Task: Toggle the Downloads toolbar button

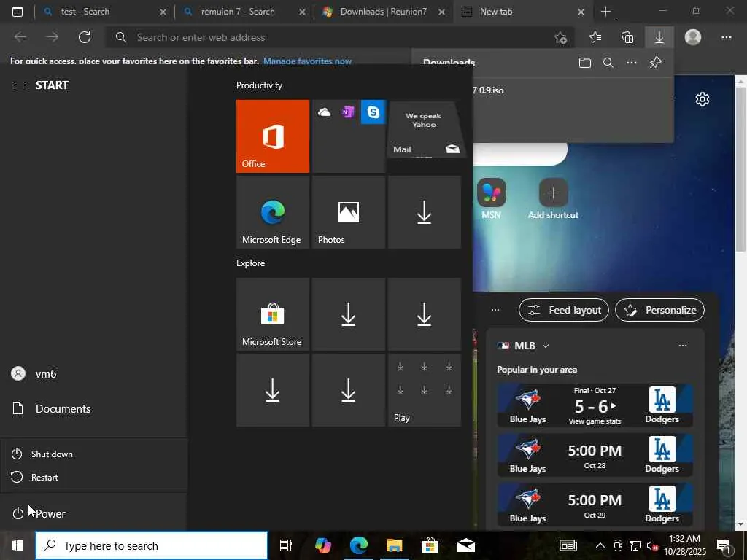Action: pyautogui.click(x=659, y=37)
